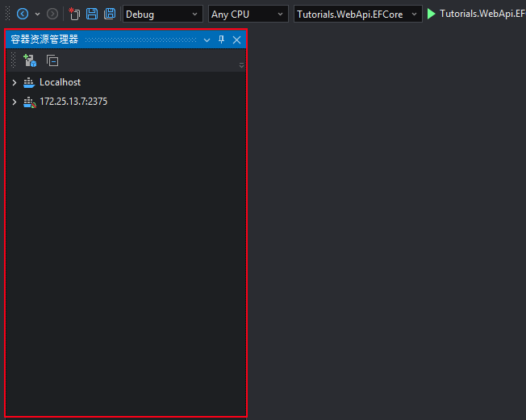This screenshot has width=526, height=420.
Task: Open the navigate backward history dropdown arrow
Action: click(38, 14)
